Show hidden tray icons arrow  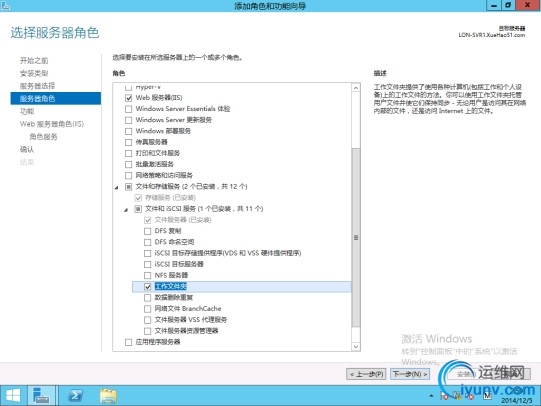click(x=431, y=396)
